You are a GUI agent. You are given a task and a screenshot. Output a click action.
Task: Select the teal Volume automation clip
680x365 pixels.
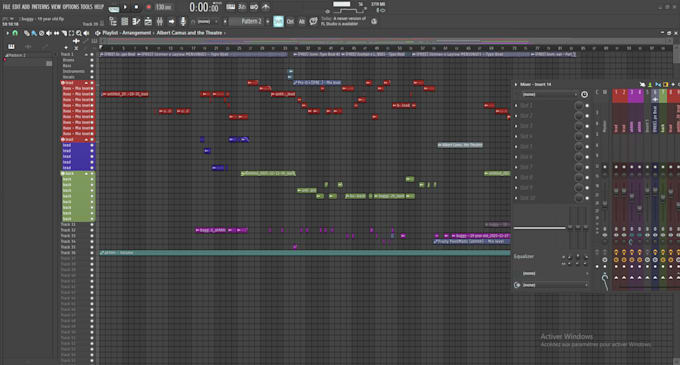tap(305, 253)
